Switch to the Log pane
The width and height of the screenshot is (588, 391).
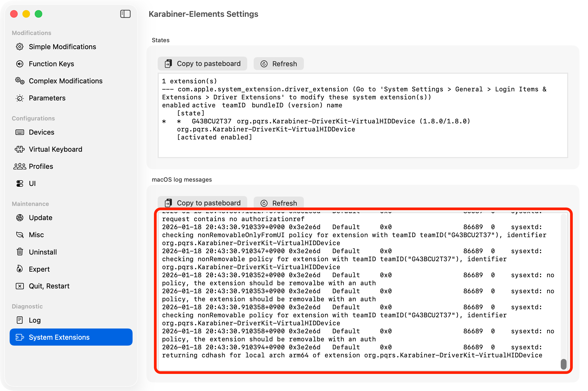(35, 320)
